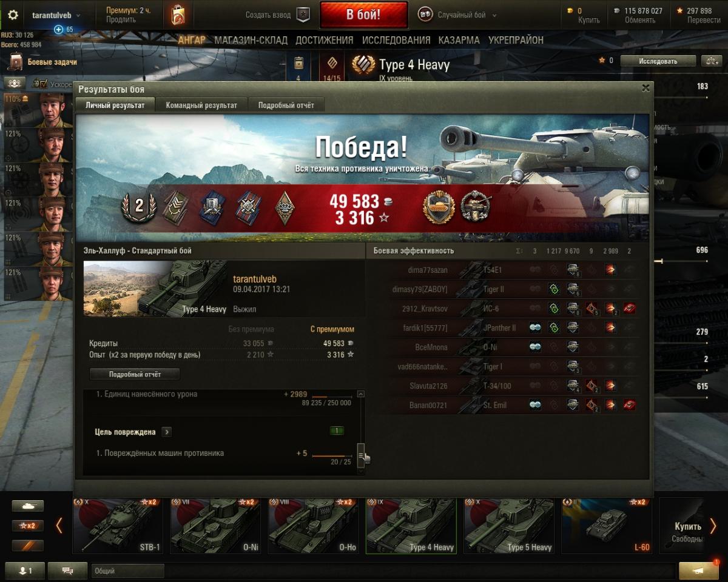
Task: Open the contacts list button
Action: tap(24, 570)
